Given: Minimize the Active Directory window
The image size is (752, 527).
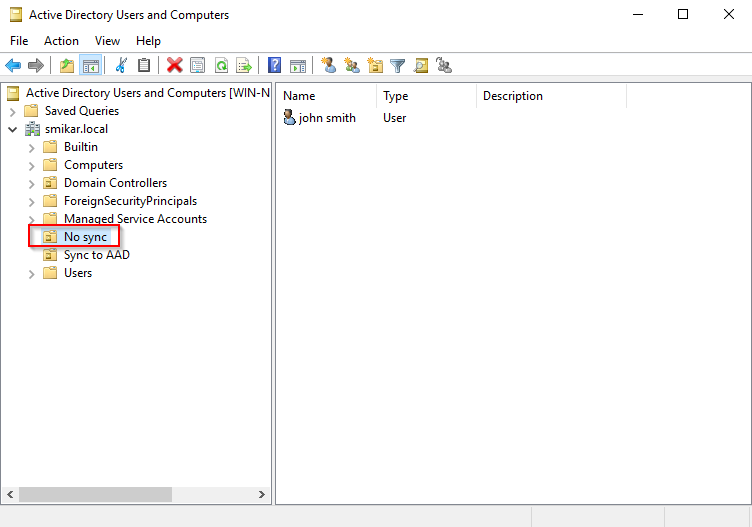Looking at the screenshot, I should point(638,14).
